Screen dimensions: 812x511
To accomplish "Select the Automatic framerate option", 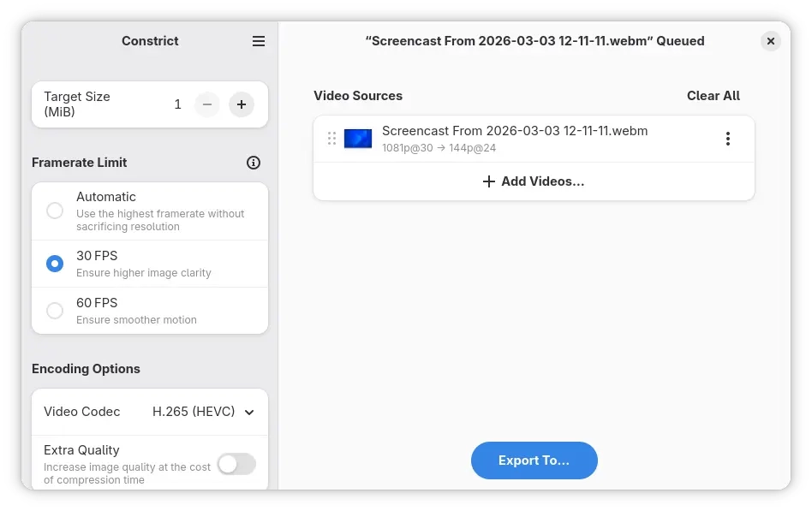I will (55, 211).
